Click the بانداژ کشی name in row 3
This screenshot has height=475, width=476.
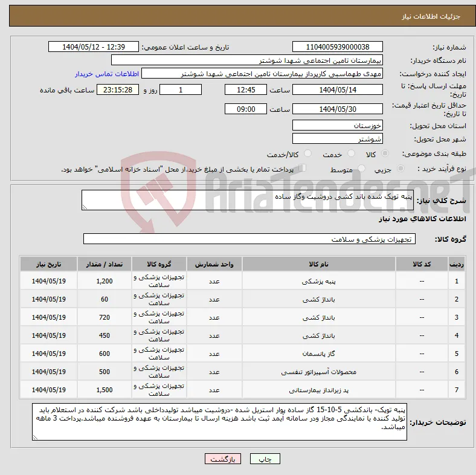click(319, 317)
